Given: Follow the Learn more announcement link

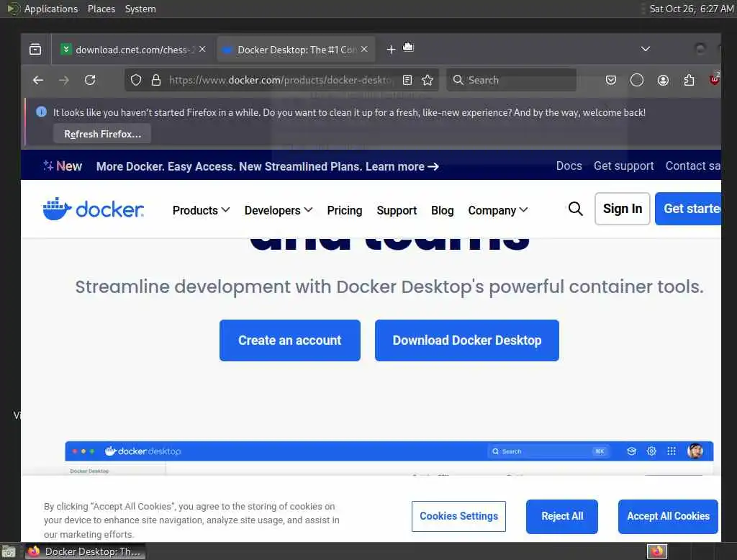Looking at the screenshot, I should click(402, 166).
